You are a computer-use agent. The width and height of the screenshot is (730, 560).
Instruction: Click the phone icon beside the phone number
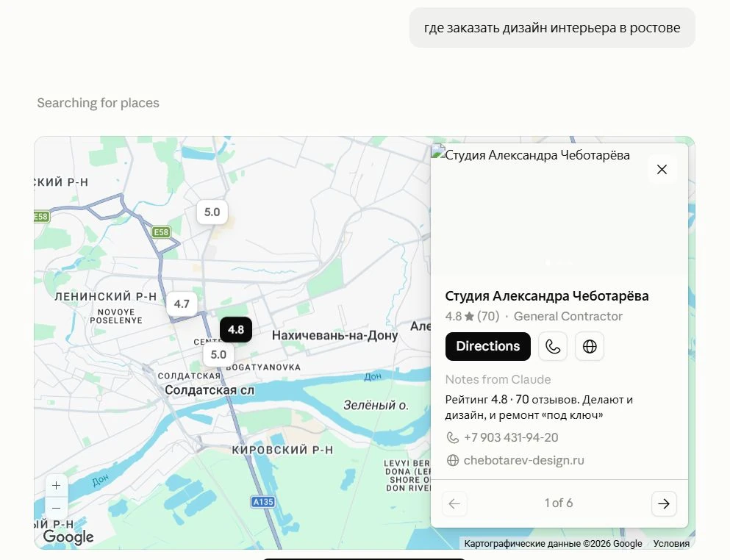(x=453, y=437)
